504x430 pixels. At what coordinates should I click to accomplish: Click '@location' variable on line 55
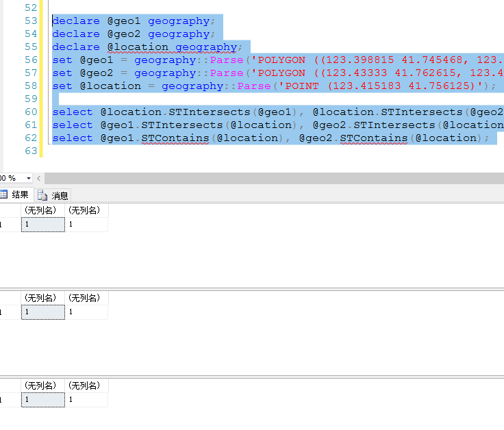tap(138, 47)
